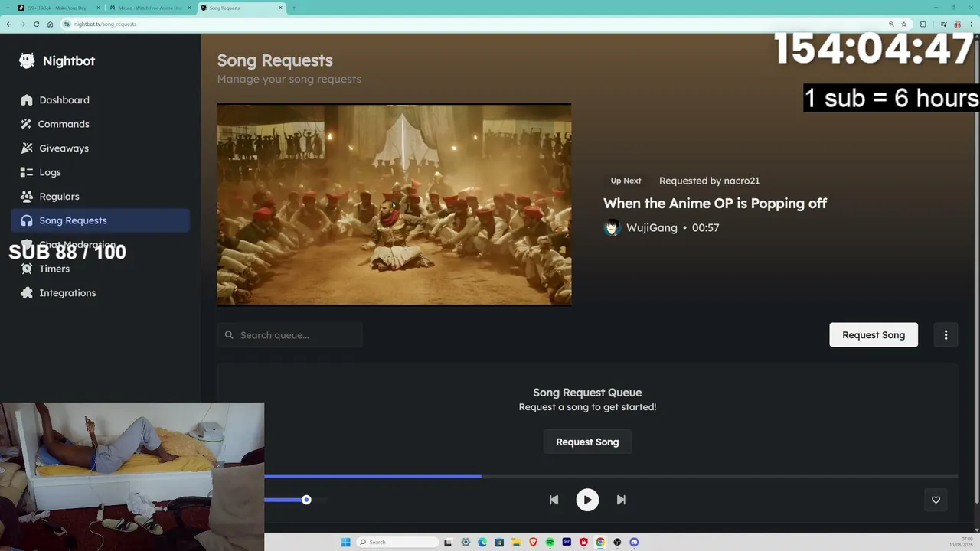The image size is (980, 551).
Task: Click the address bar URL
Action: tap(106, 24)
